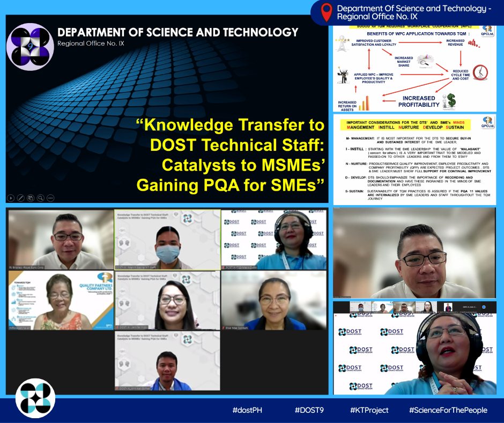
Task: Select the man in blue jacket video tile
Action: (167, 361)
